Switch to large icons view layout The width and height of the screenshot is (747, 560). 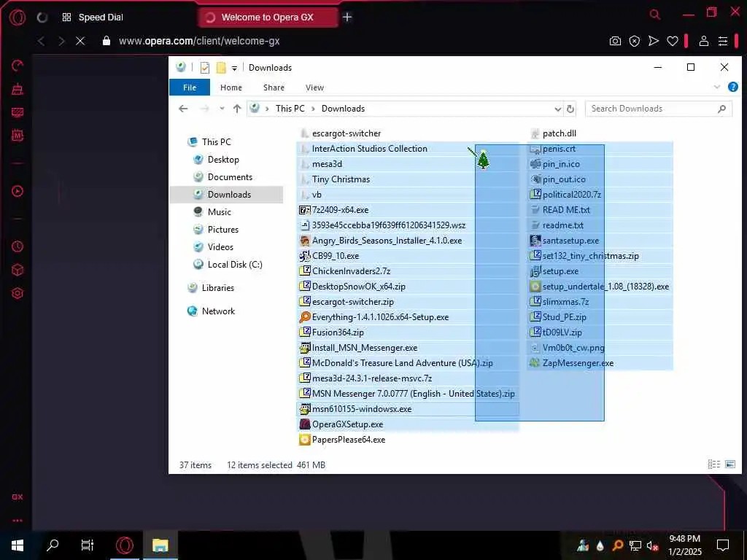point(729,464)
